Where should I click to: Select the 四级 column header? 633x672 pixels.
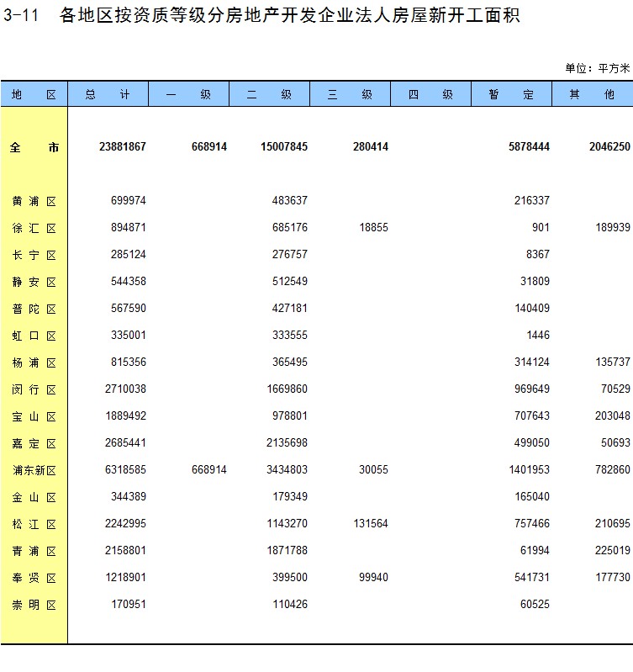430,94
